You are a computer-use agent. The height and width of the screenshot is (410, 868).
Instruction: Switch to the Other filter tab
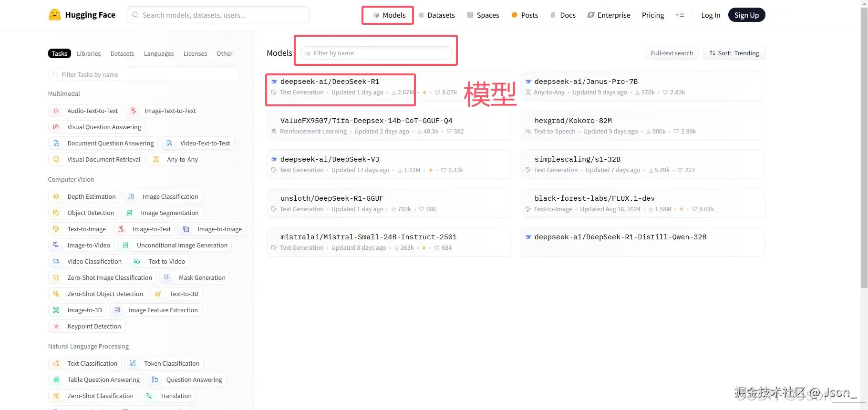[x=225, y=53]
